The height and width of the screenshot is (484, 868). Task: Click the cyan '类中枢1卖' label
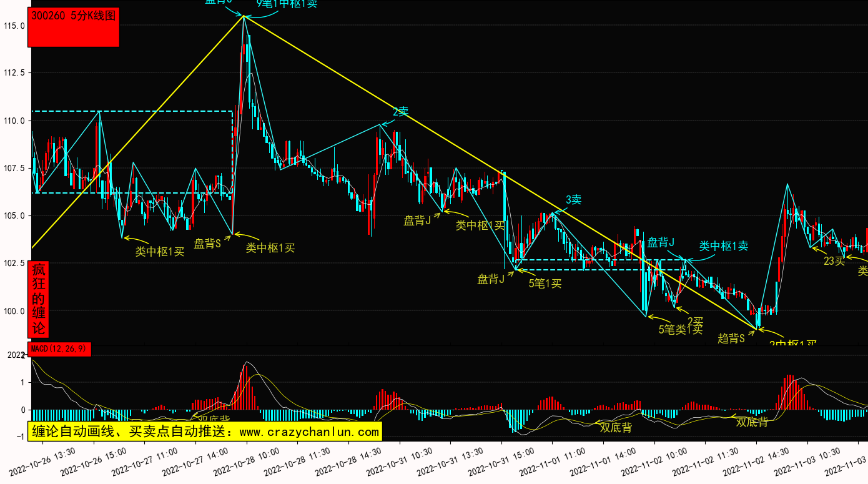(724, 246)
